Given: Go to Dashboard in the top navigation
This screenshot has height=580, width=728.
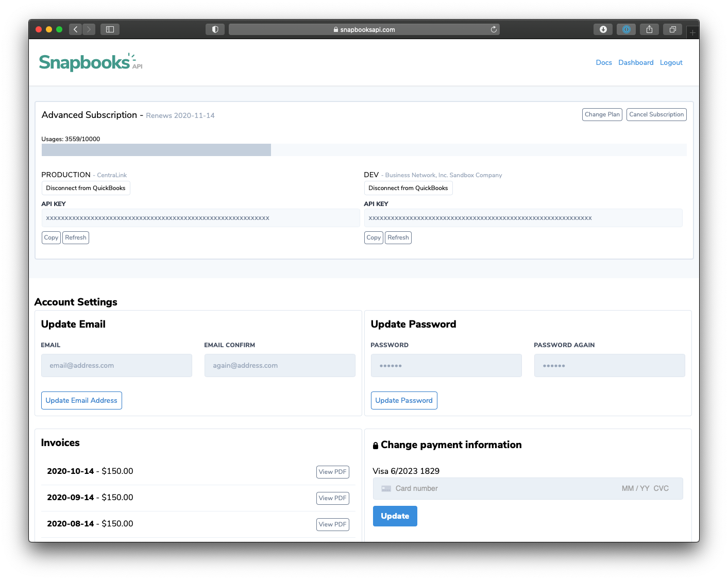Looking at the screenshot, I should (x=636, y=62).
